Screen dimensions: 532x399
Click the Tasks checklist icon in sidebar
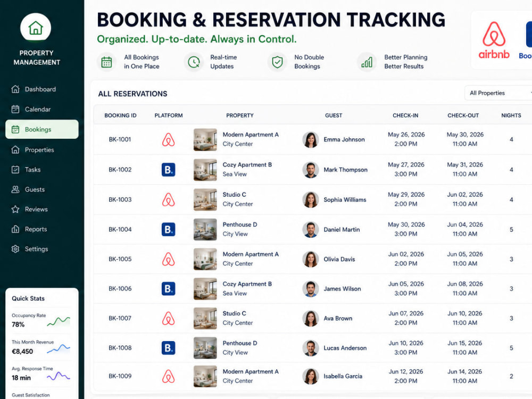click(15, 169)
